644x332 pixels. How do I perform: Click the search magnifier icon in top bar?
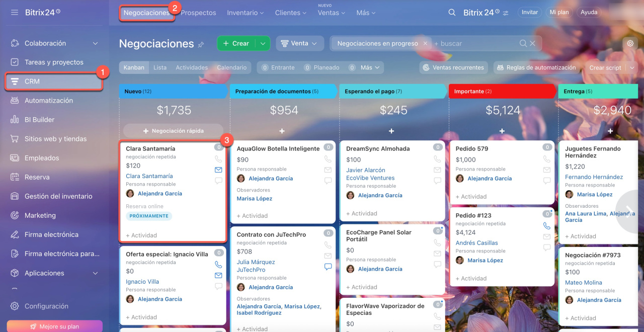pos(452,13)
